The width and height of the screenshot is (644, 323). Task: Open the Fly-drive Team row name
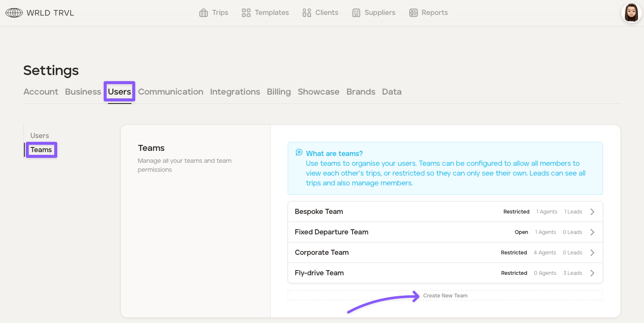click(x=319, y=273)
